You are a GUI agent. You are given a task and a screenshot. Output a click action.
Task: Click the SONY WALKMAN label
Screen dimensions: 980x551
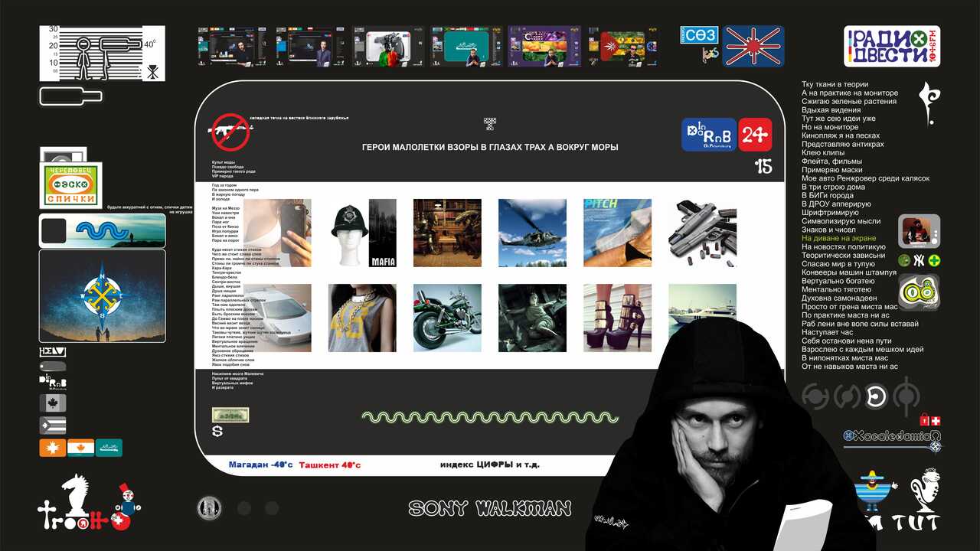coord(490,508)
